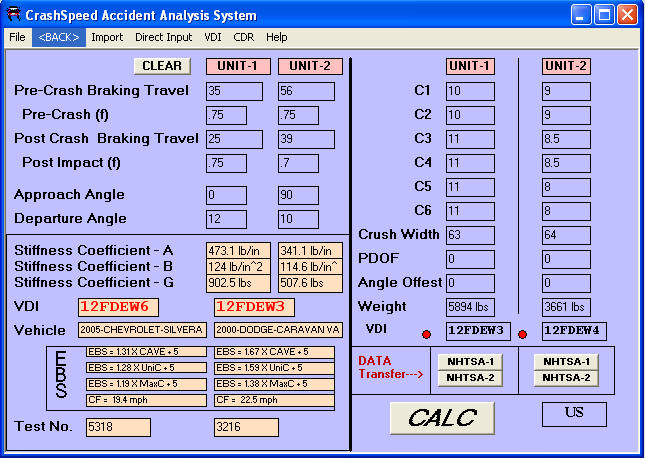Open the CDR menu
Screen dimensions: 645x458
pyautogui.click(x=244, y=37)
